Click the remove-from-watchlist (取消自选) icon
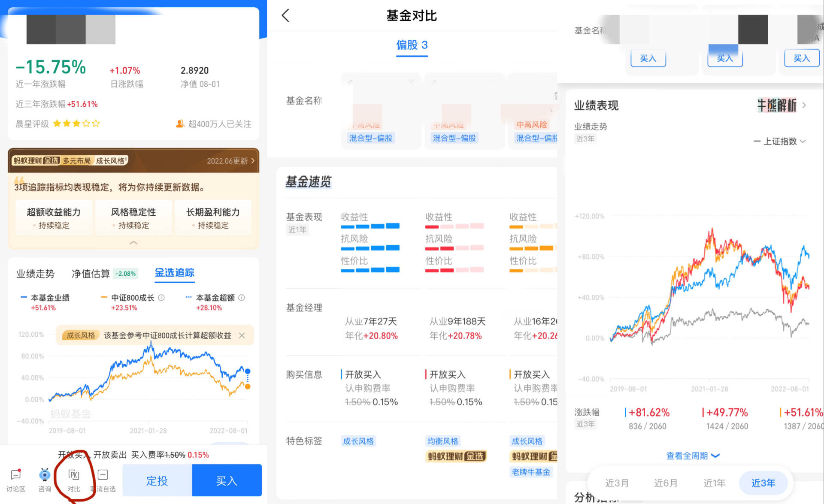This screenshot has height=504, width=824. [103, 479]
